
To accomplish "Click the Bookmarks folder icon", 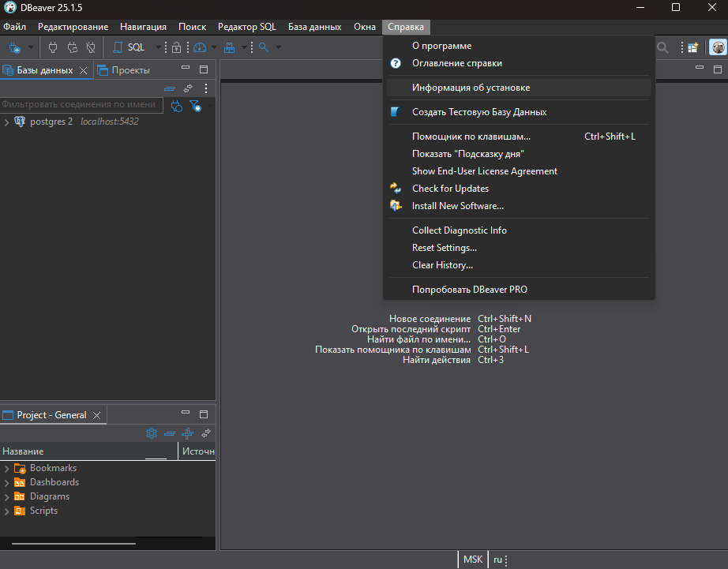I will tap(20, 468).
